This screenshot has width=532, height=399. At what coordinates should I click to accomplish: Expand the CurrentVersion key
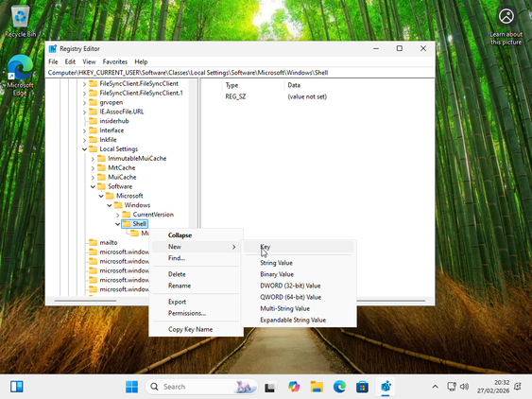(118, 215)
